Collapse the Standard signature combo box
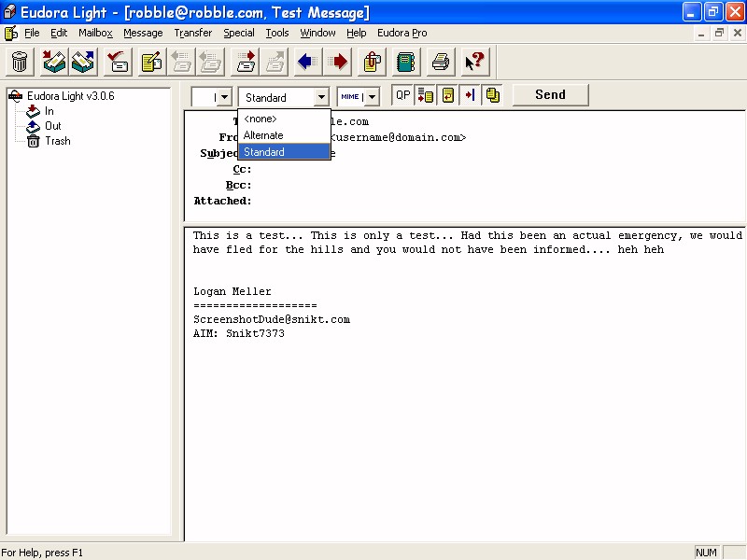The height and width of the screenshot is (560, 747). pos(321,97)
